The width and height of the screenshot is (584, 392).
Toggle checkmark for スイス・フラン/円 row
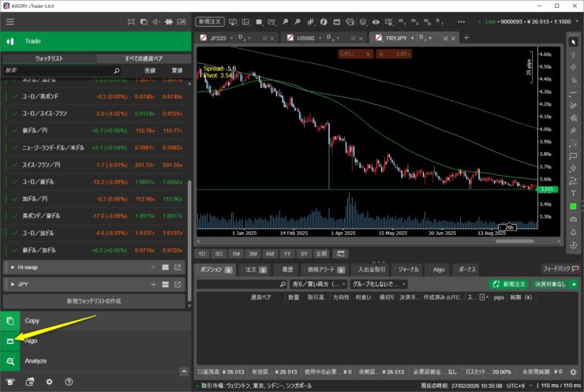[14, 165]
